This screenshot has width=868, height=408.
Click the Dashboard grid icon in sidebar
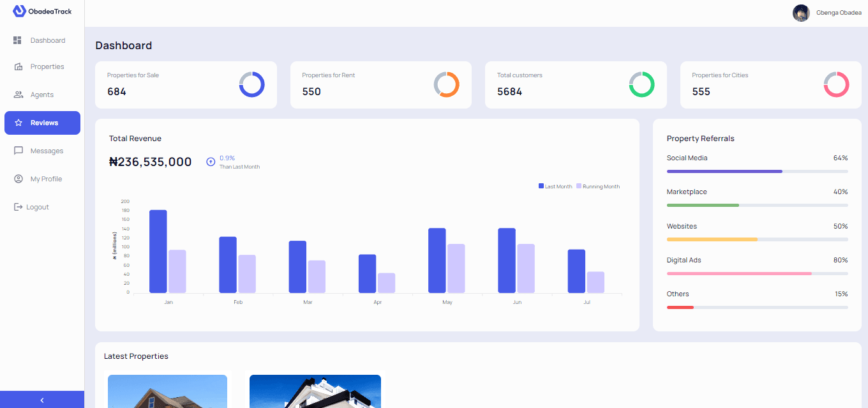click(18, 40)
